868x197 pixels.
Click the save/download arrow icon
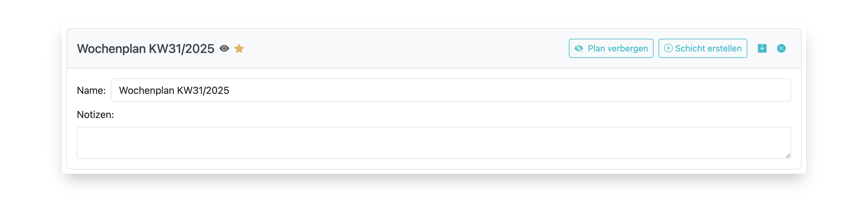[762, 48]
